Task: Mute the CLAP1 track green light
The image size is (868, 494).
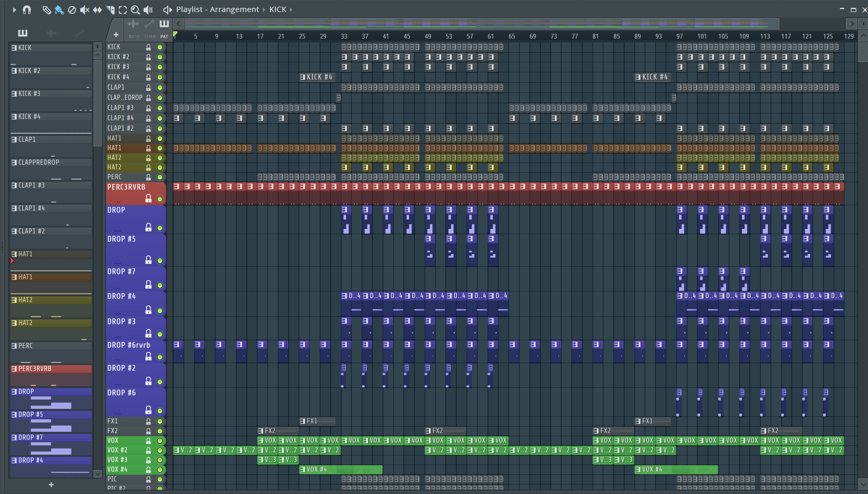Action: pyautogui.click(x=160, y=87)
